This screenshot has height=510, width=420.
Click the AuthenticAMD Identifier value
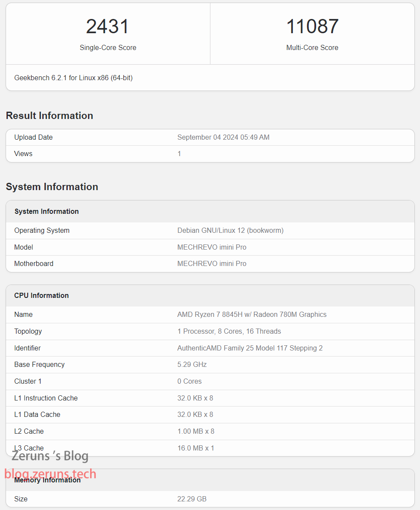250,348
